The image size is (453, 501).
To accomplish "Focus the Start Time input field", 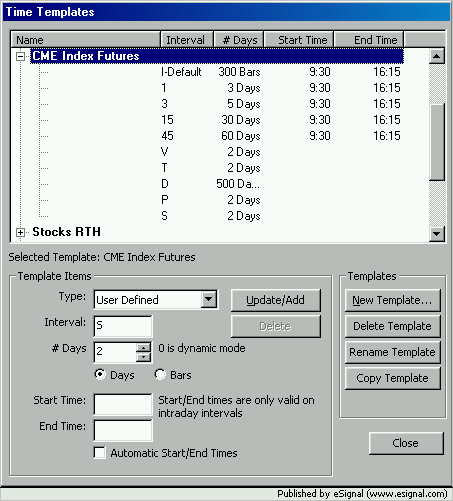I will [x=123, y=404].
